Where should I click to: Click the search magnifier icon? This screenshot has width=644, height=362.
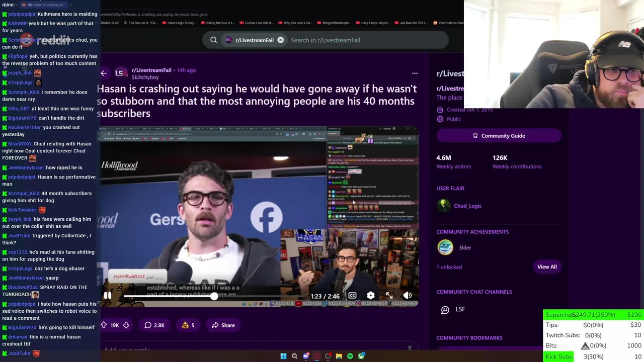214,40
